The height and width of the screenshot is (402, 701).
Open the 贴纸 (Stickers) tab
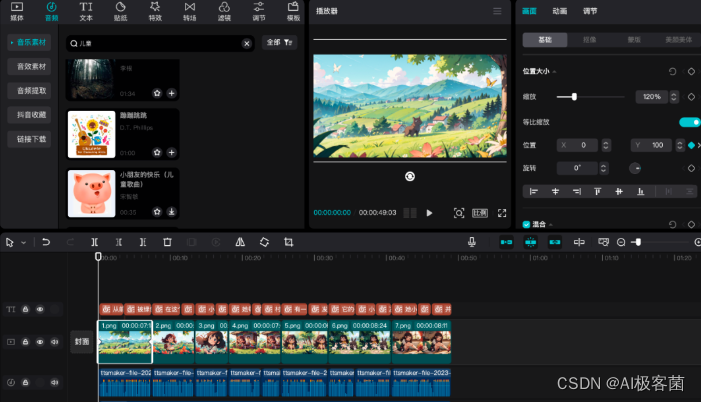click(120, 12)
